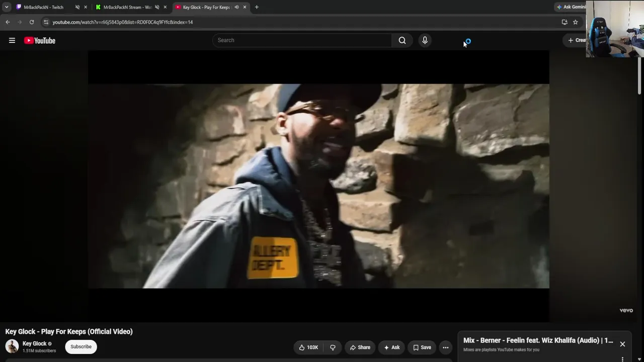This screenshot has height=362, width=644.
Task: Click the video player to pause
Action: click(x=318, y=186)
